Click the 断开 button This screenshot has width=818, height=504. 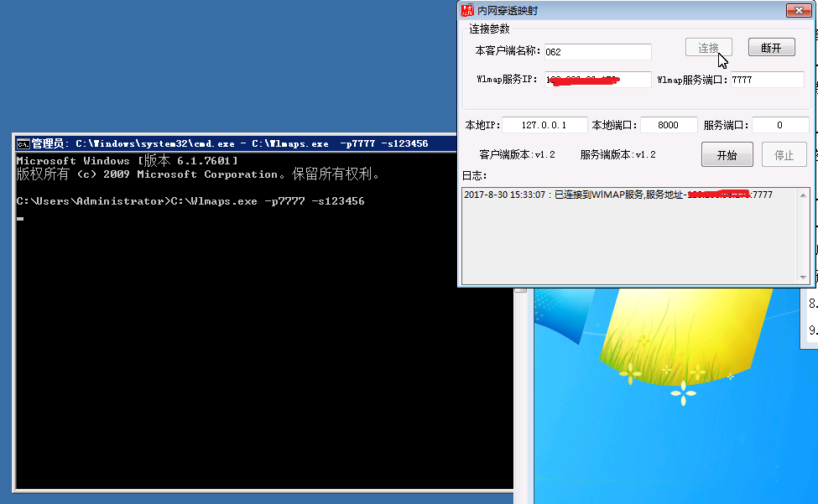772,48
